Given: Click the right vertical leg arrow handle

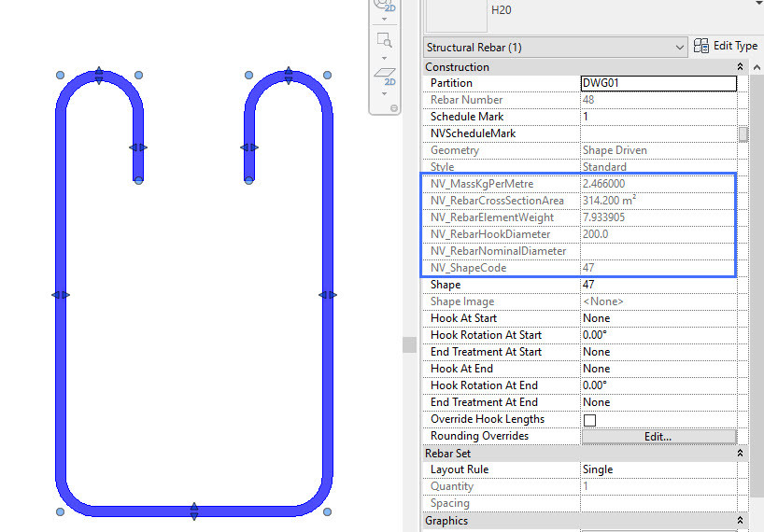Looking at the screenshot, I should 328,295.
